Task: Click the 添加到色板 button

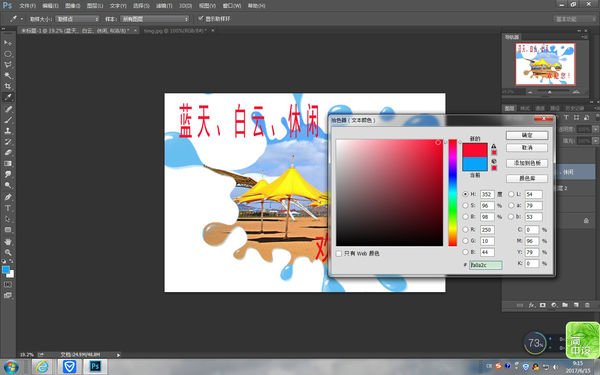Action: pyautogui.click(x=527, y=163)
